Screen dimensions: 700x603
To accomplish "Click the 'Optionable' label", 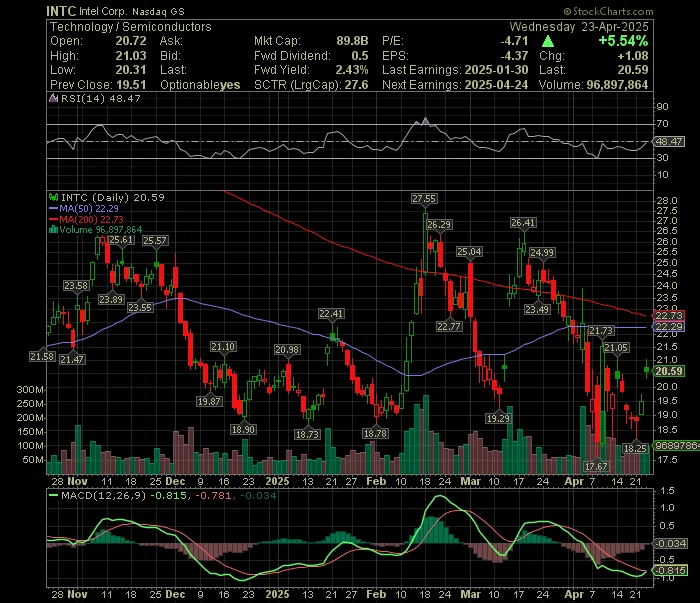I will click(190, 85).
